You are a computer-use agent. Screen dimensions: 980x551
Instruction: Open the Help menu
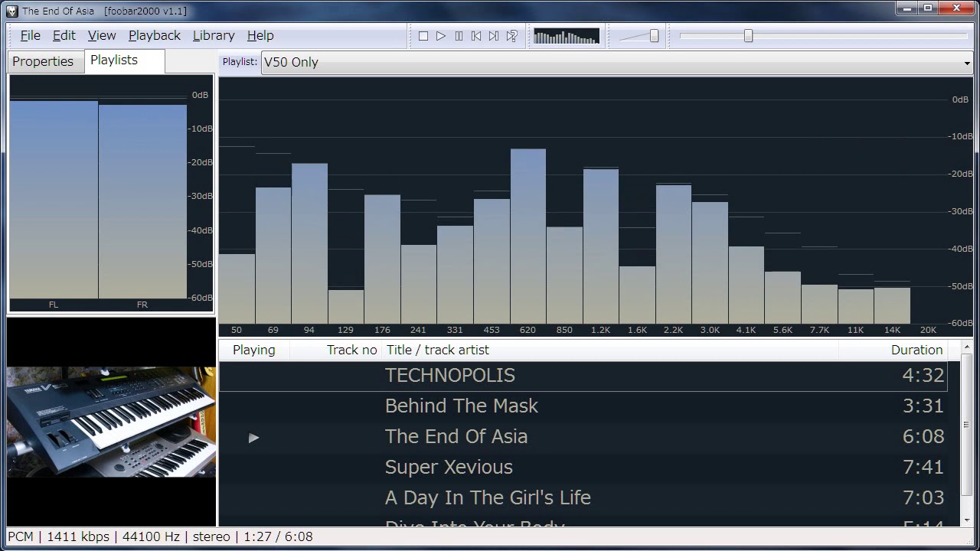(x=260, y=35)
